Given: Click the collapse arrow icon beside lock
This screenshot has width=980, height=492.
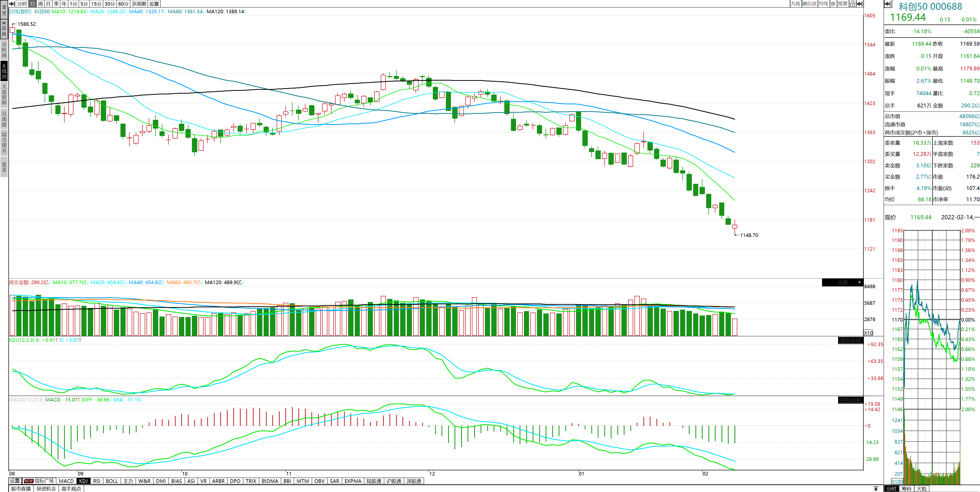Looking at the screenshot, I should [859, 4].
